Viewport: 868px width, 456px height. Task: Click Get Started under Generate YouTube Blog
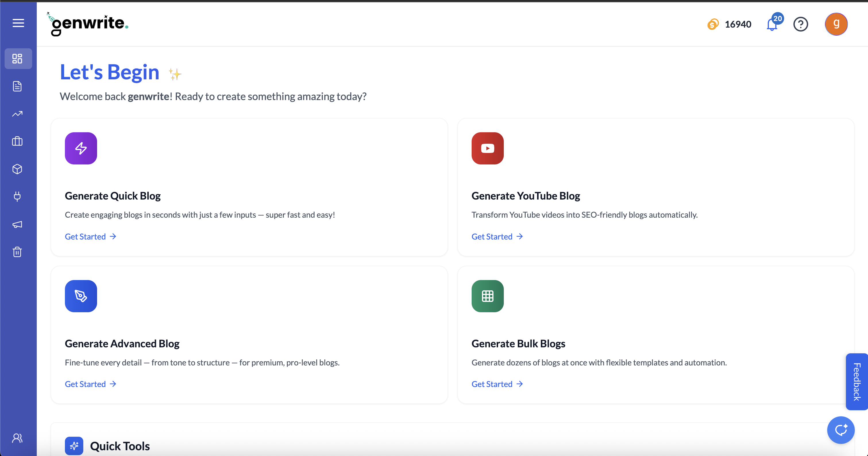click(497, 236)
